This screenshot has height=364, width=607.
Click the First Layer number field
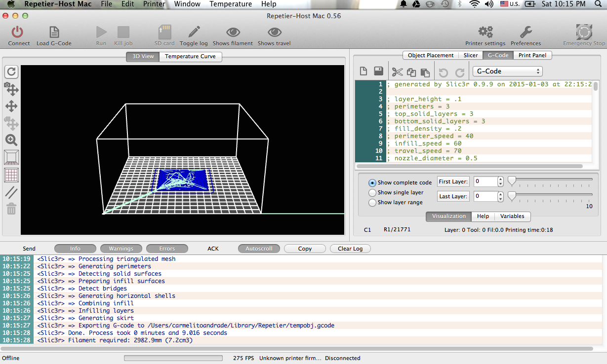click(485, 182)
